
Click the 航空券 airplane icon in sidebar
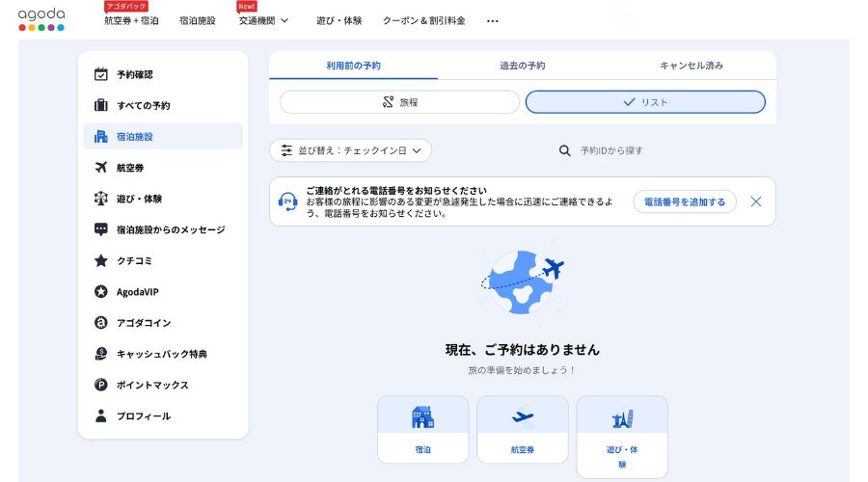click(100, 167)
